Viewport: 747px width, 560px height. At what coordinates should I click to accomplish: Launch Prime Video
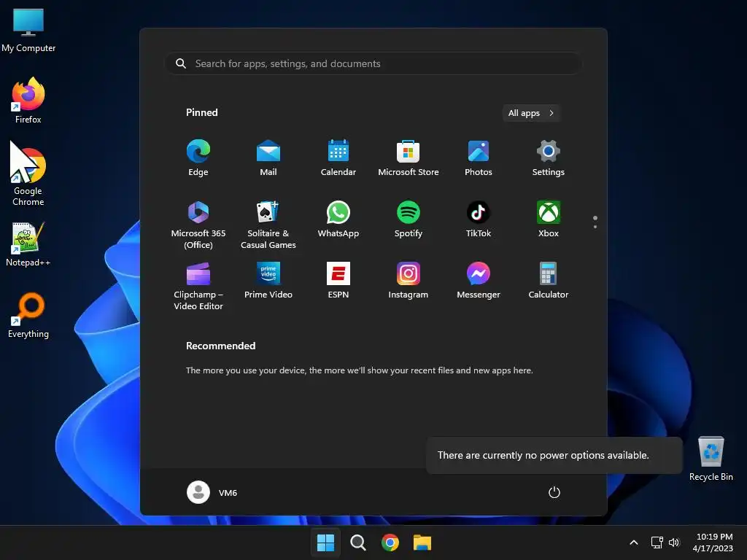pyautogui.click(x=268, y=281)
